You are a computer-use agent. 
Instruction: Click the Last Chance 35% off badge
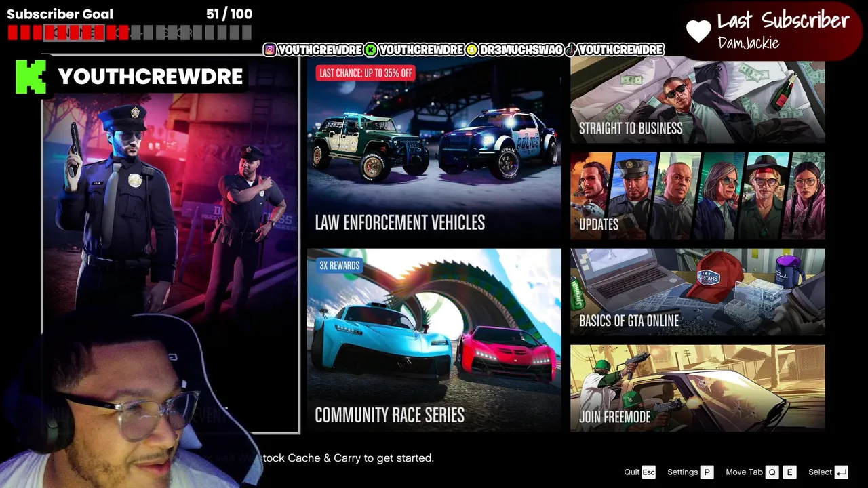(x=366, y=73)
